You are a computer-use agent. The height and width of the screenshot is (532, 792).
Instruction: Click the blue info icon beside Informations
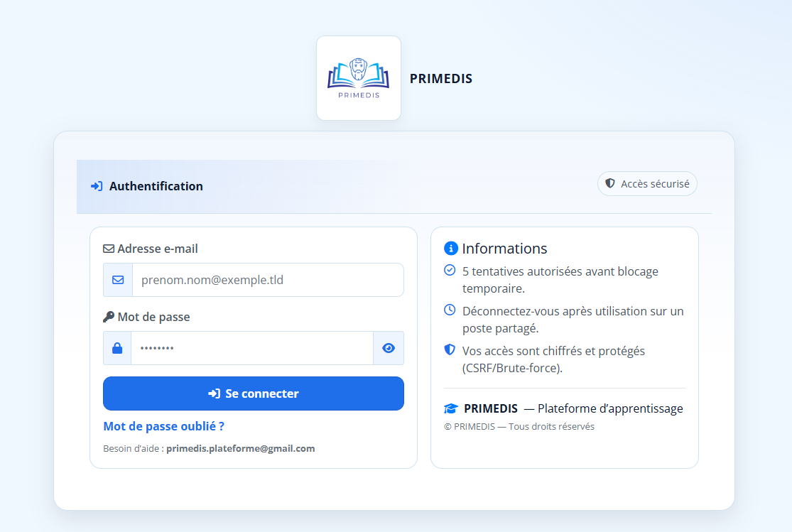pos(450,248)
